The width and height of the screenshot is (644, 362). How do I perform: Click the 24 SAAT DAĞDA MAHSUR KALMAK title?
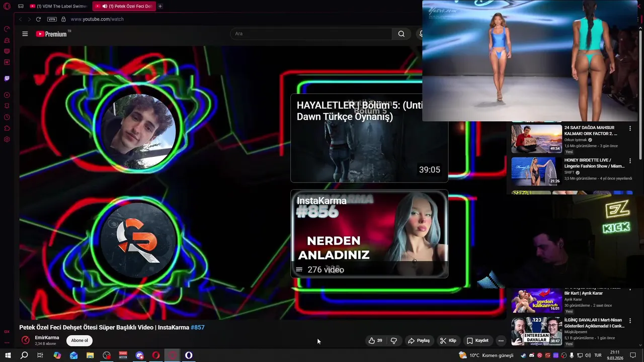[x=591, y=131]
